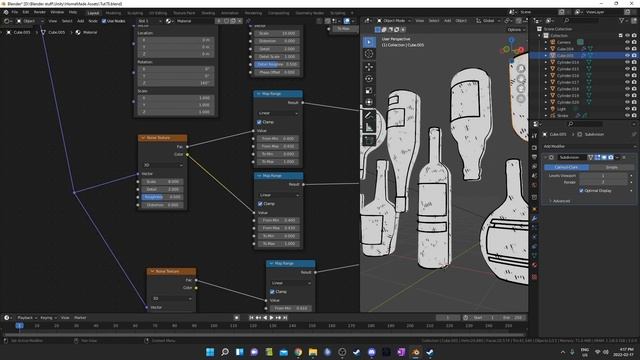Open Windows Start menu
This screenshot has height=360, width=640.
pos(210,352)
